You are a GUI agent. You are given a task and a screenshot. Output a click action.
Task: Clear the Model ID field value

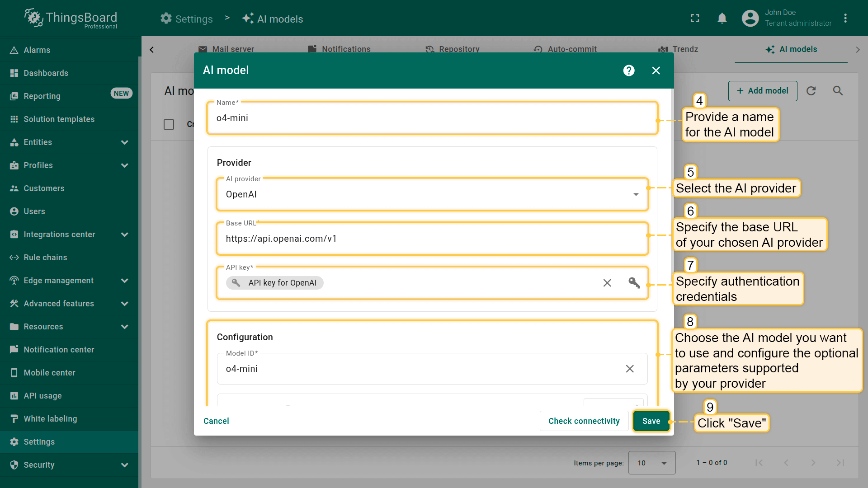pos(630,369)
